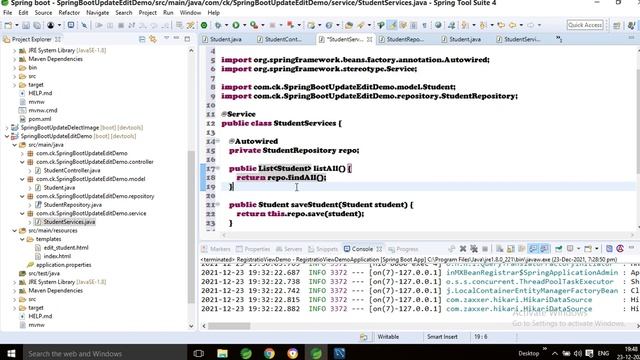Click the console Terminate stop square
The height and width of the screenshot is (360, 640).
[x=485, y=249]
